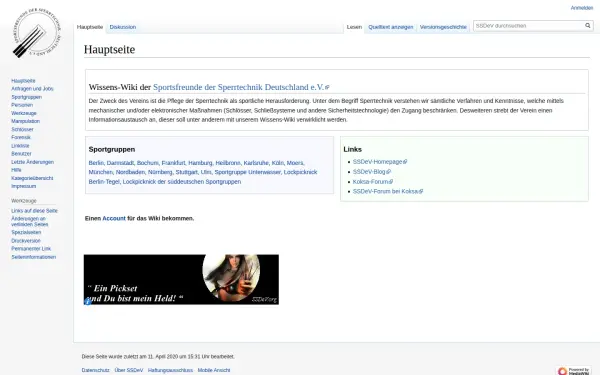Click the Account link to register
600x375 pixels.
pos(114,218)
